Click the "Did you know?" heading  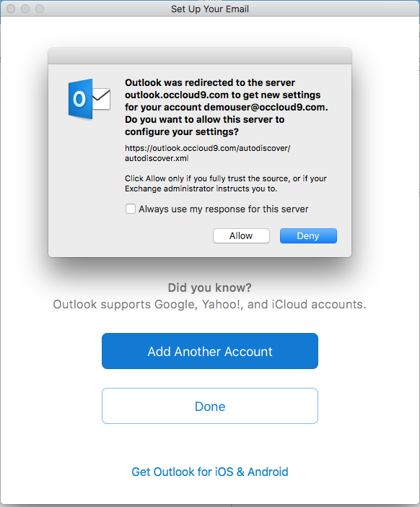(210, 287)
